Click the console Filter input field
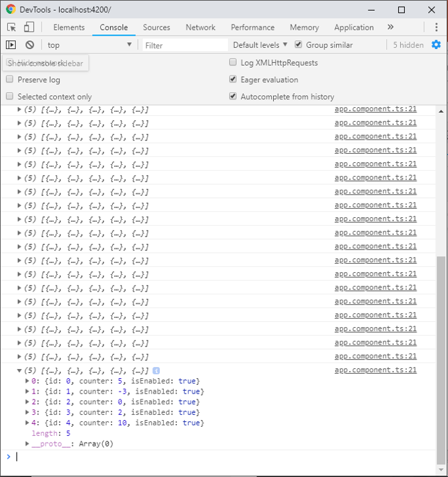 click(x=185, y=45)
